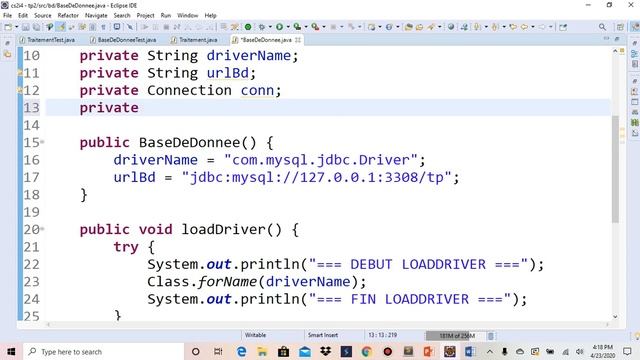The width and height of the screenshot is (640, 360).
Task: Open the Source menu
Action: (x=42, y=16)
